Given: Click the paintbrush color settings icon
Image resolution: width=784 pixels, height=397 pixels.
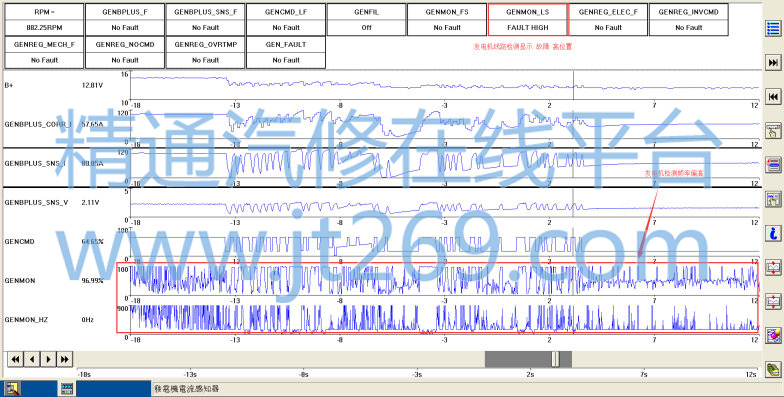Looking at the screenshot, I should pos(773,335).
